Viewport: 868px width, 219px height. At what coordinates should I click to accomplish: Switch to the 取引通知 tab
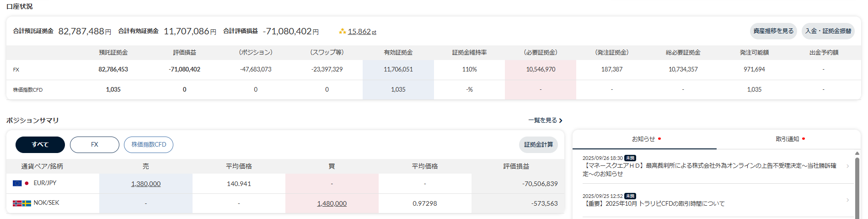coord(788,139)
